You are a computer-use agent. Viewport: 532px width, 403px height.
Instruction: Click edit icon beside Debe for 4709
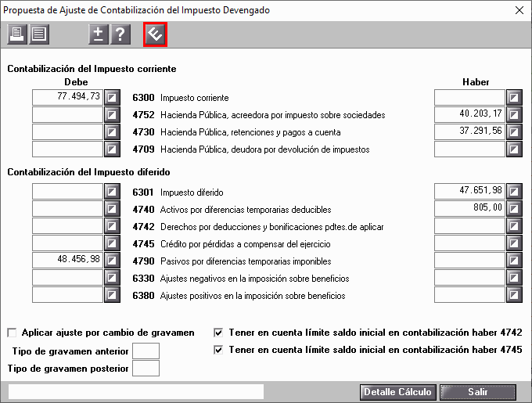point(113,149)
